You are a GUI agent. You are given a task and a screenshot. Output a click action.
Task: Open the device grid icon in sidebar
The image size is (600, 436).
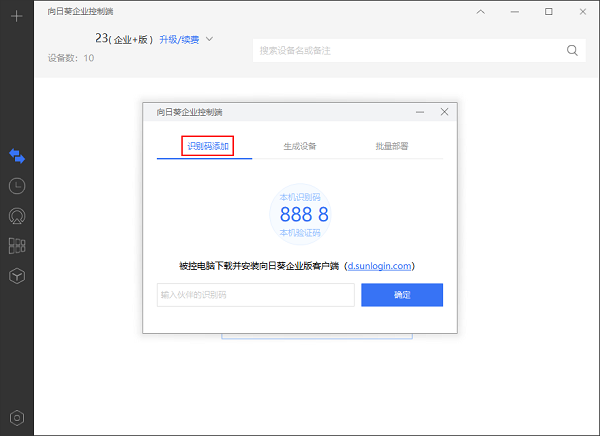point(17,246)
